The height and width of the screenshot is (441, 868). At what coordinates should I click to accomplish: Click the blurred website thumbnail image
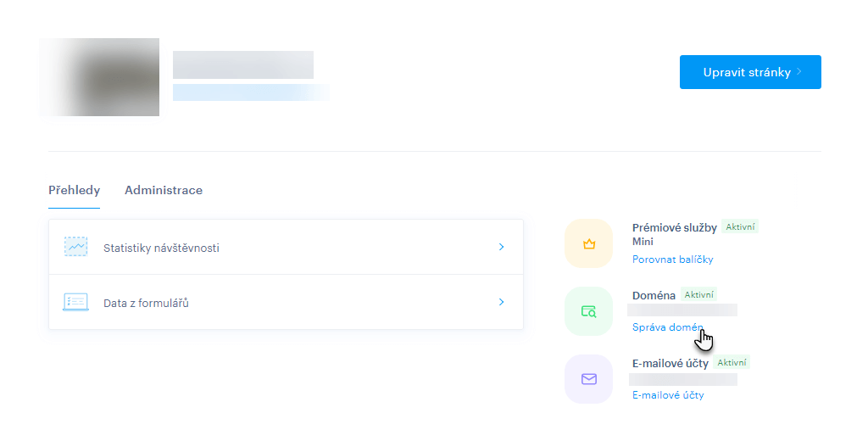pyautogui.click(x=99, y=77)
